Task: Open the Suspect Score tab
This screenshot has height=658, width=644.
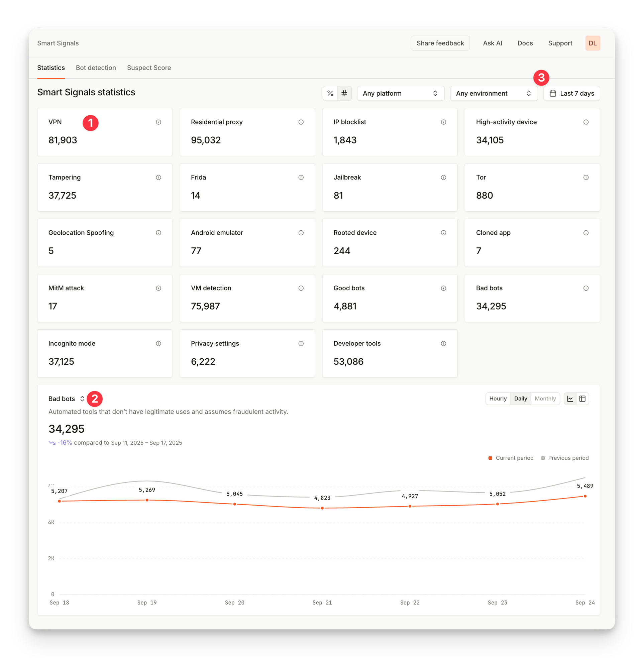Action: coord(149,68)
